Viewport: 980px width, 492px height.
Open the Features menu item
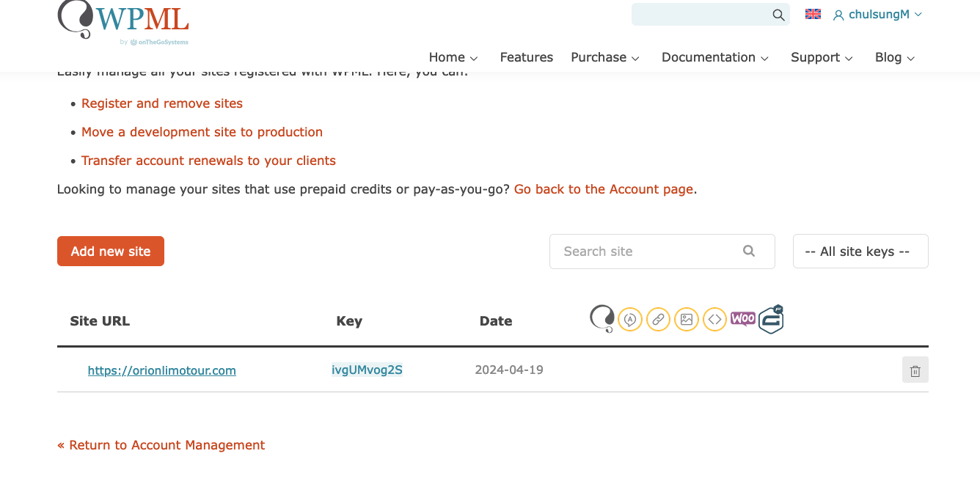(526, 57)
